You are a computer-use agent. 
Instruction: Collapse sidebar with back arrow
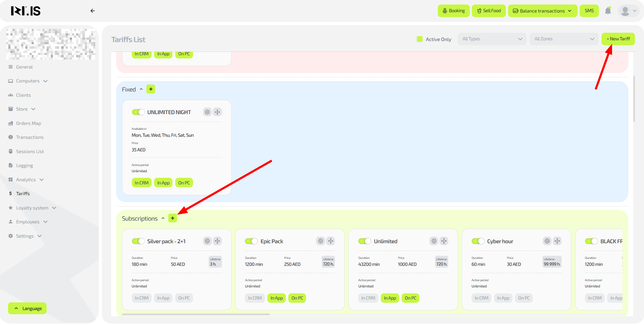click(x=92, y=11)
